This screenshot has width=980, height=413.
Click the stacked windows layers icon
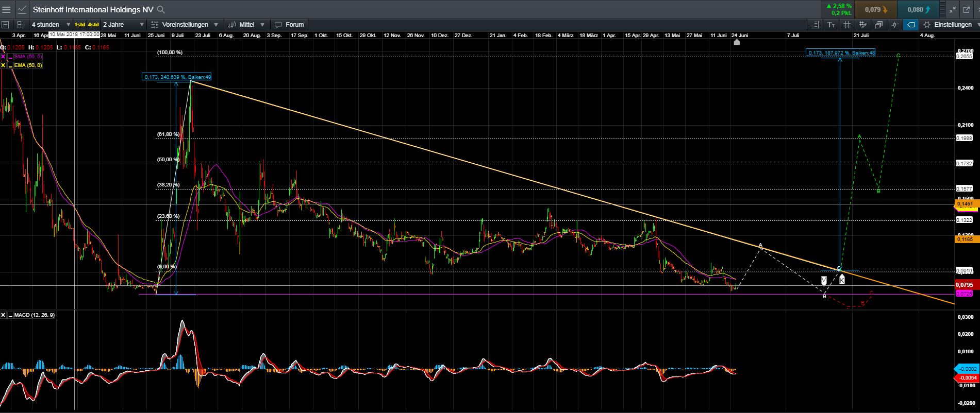pyautogui.click(x=879, y=24)
